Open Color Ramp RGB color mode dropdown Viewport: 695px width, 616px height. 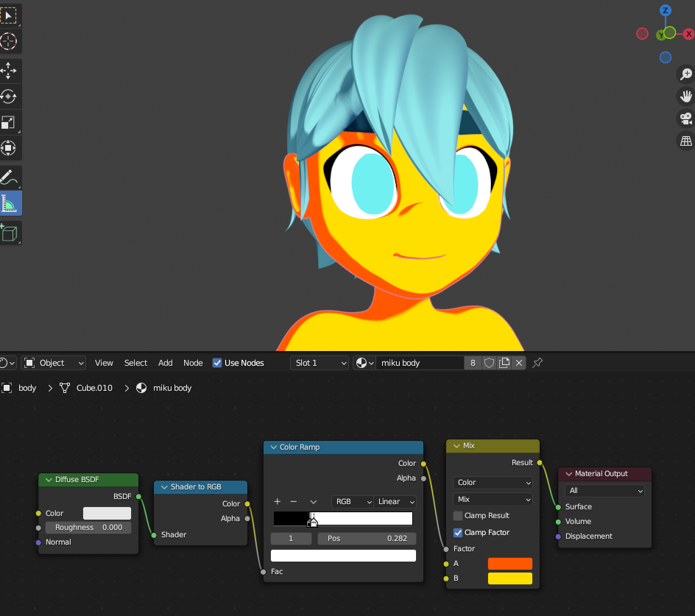click(x=353, y=502)
